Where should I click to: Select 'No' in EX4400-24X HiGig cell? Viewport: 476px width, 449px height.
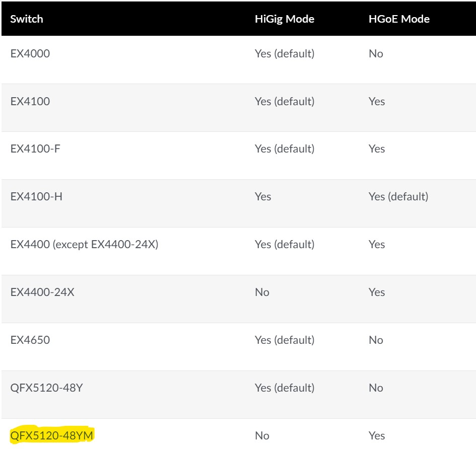(262, 292)
